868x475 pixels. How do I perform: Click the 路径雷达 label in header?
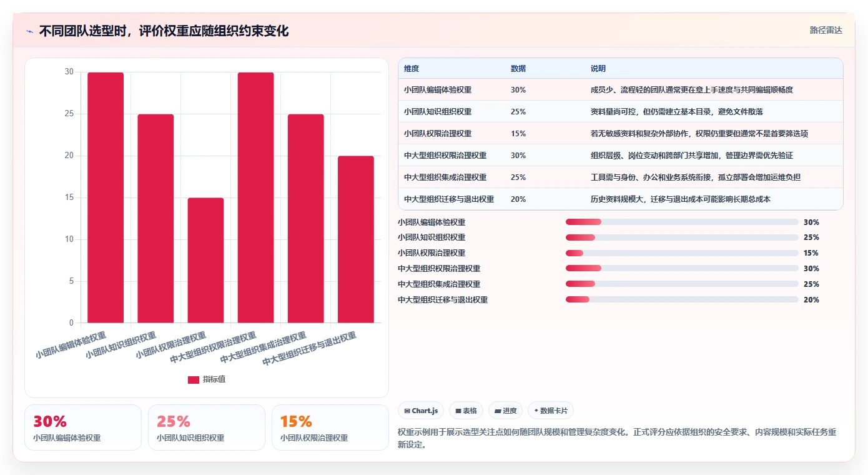(826, 30)
